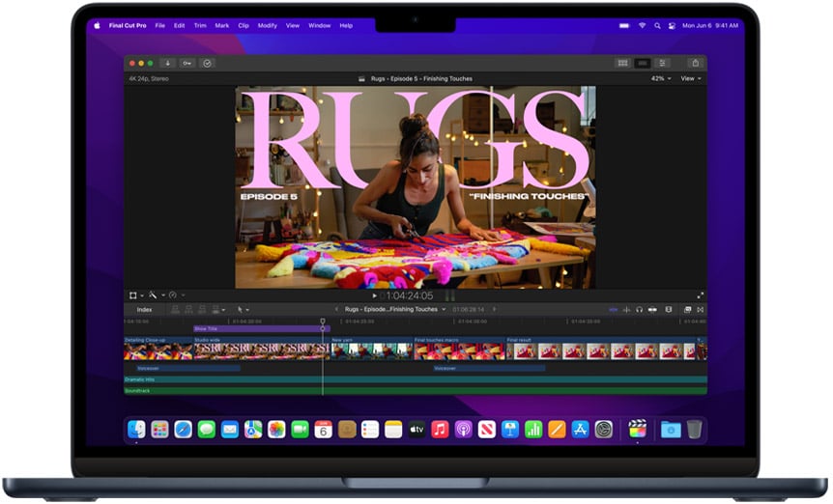This screenshot has height=504, width=833.
Task: Launch Final Cut Pro from the Dock
Action: click(x=637, y=430)
